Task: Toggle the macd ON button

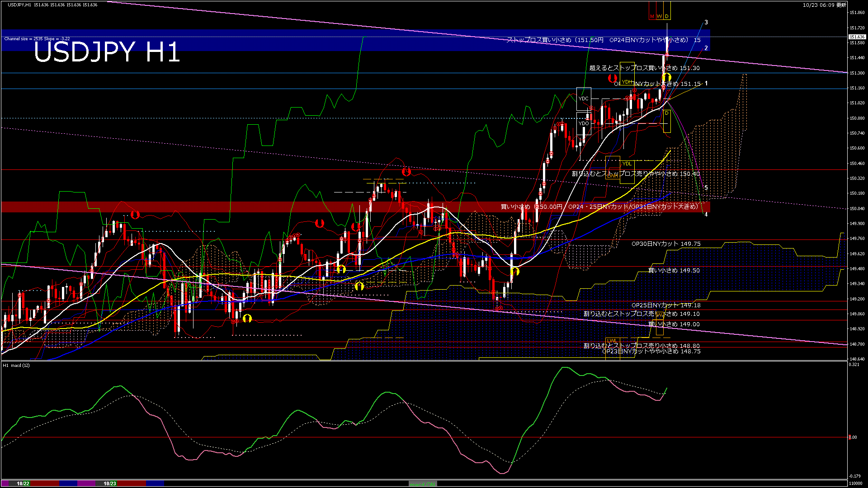Action: click(x=423, y=484)
